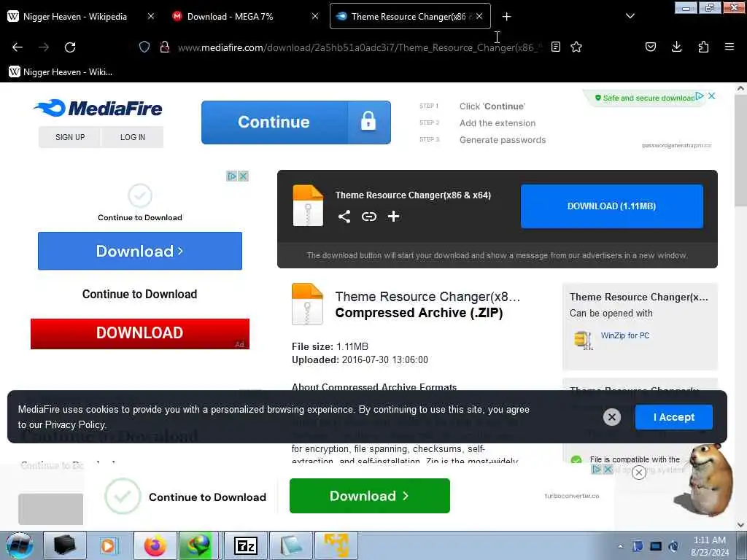Click the blue Download ad button on left
This screenshot has height=560, width=747.
pos(139,251)
